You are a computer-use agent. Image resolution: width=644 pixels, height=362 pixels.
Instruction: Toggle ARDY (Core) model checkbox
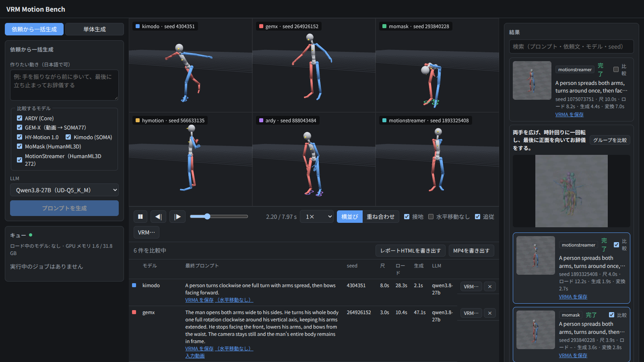pos(19,118)
